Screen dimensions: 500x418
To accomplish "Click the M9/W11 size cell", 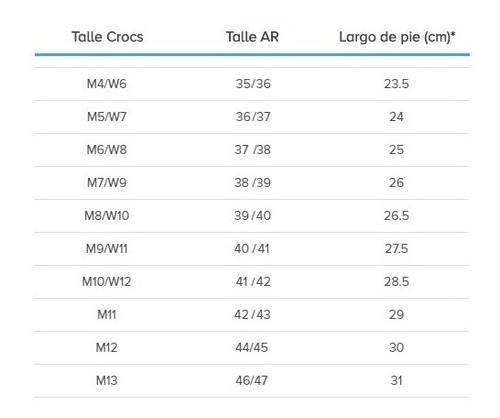I will click(107, 249).
